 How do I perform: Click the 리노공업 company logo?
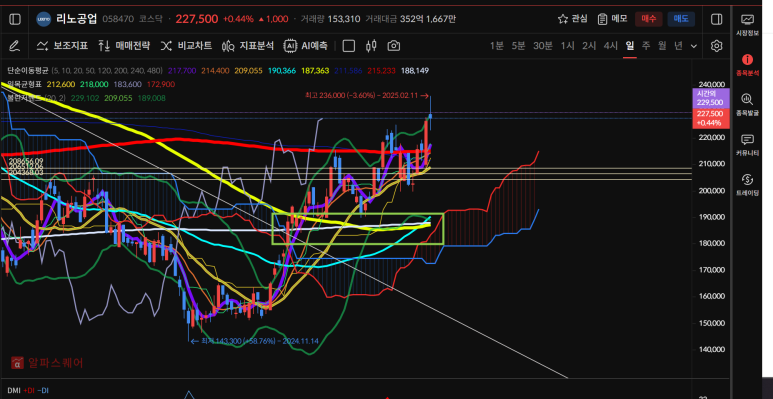[x=44, y=19]
